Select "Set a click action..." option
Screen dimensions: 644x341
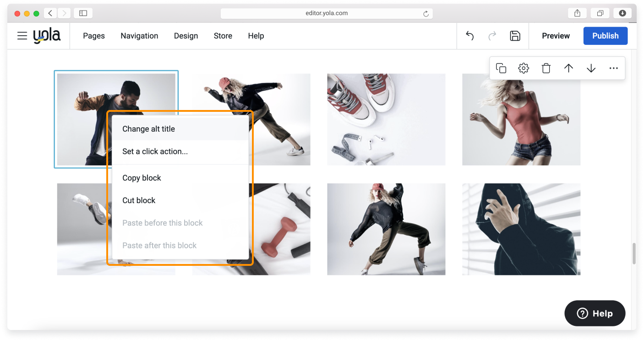click(x=155, y=151)
